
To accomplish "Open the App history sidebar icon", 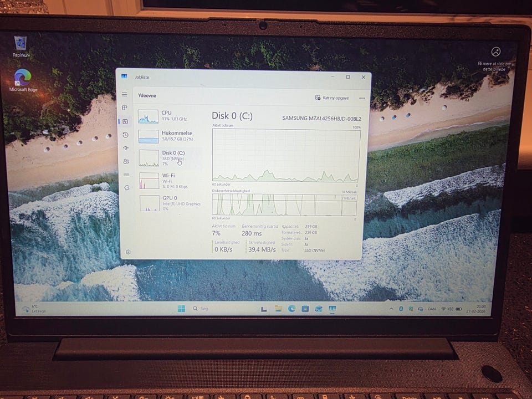I will pyautogui.click(x=125, y=135).
